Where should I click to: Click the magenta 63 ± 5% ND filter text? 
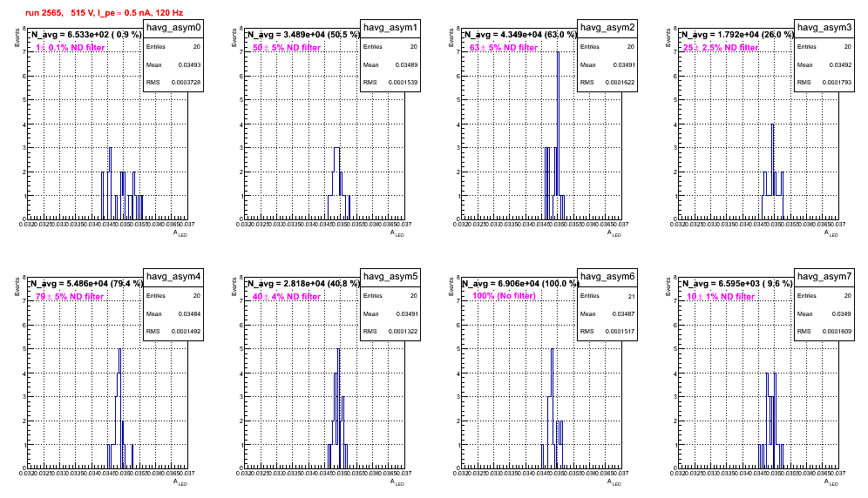pos(504,48)
